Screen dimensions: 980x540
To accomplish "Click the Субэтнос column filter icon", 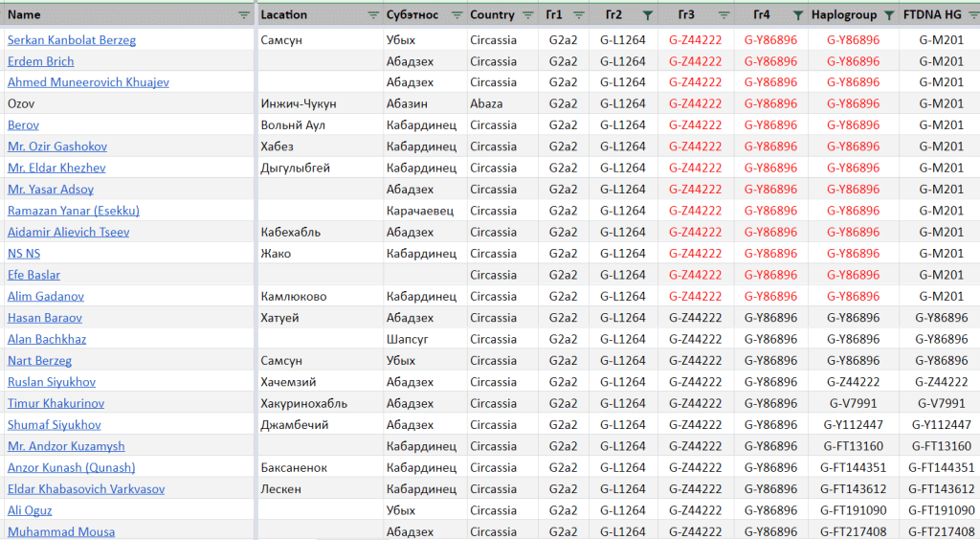I will click(x=457, y=15).
